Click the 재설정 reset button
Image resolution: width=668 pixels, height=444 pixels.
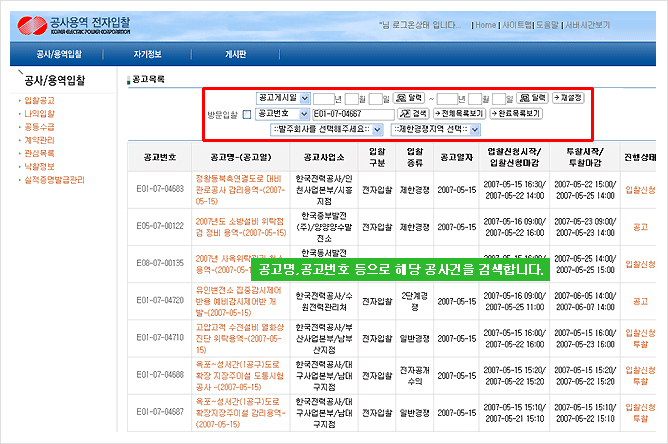[568, 98]
